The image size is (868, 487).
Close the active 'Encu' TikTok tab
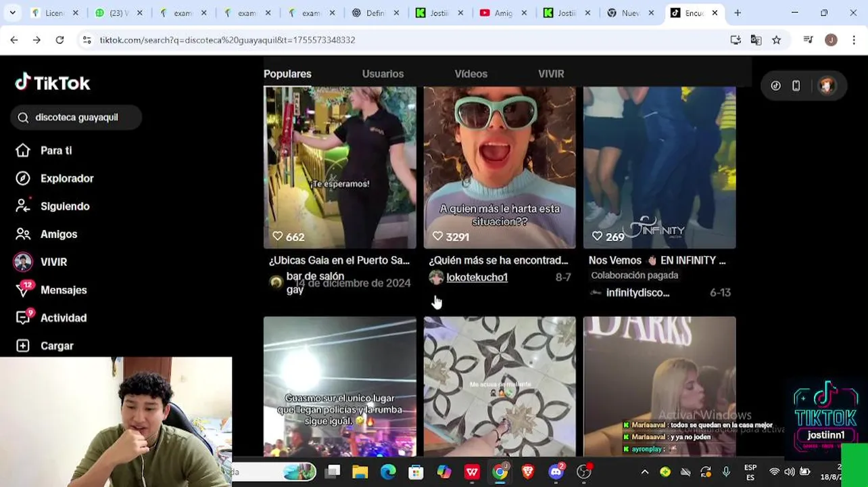coord(715,13)
